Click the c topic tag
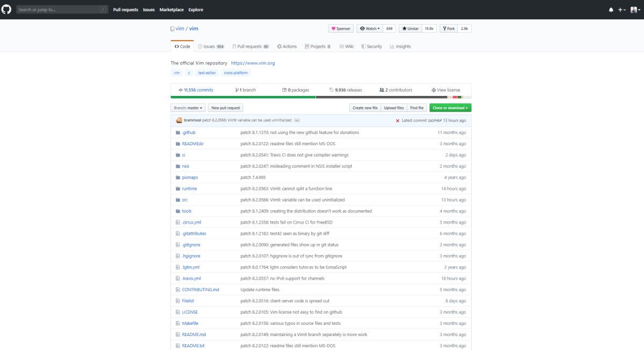Screen dimensions: 644x350 coord(189,73)
